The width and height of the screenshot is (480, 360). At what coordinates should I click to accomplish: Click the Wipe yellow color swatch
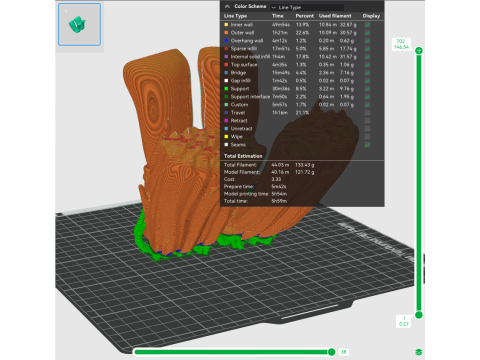tap(226, 137)
